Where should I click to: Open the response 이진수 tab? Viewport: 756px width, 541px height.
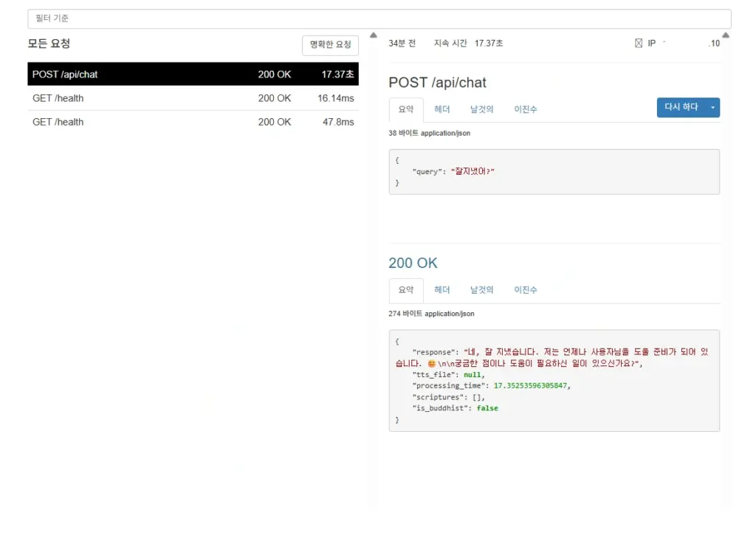pos(526,290)
